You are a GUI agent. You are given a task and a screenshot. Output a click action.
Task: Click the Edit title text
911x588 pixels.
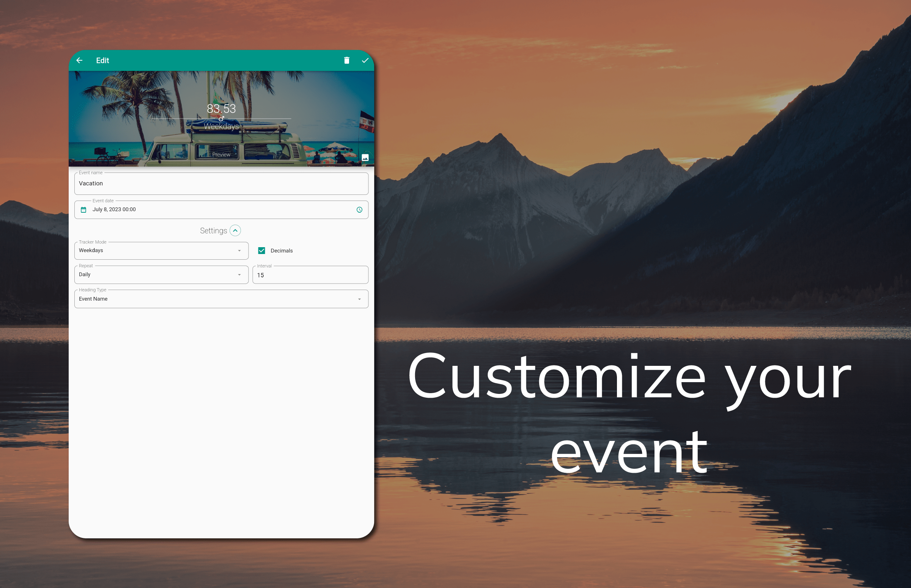click(x=102, y=60)
